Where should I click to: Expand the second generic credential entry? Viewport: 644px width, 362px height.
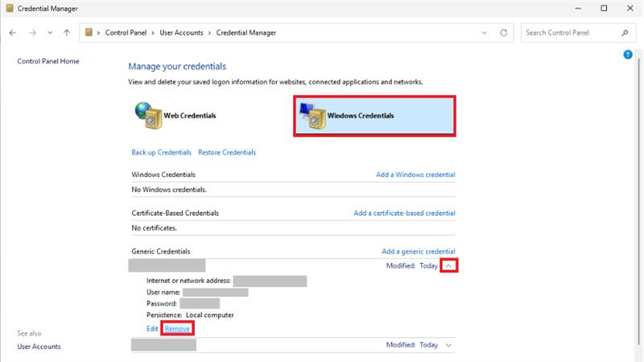pyautogui.click(x=448, y=345)
